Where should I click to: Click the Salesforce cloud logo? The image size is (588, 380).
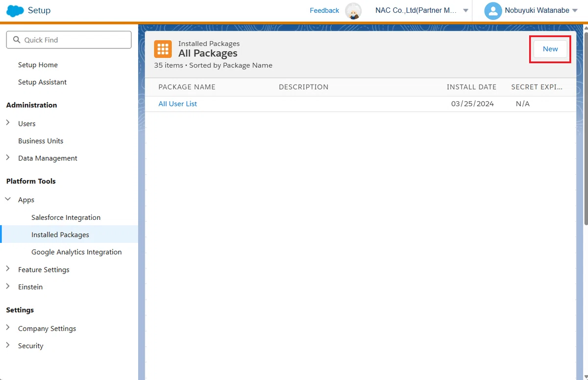pyautogui.click(x=15, y=10)
